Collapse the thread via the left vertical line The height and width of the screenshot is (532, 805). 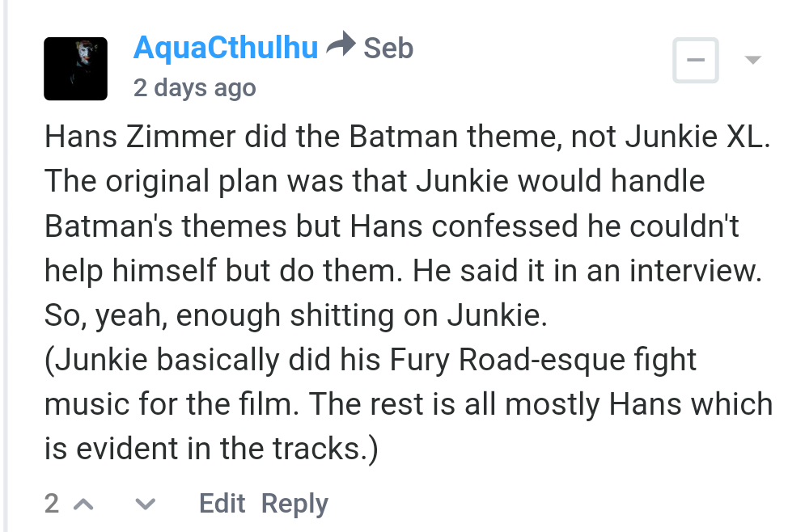point(6,266)
